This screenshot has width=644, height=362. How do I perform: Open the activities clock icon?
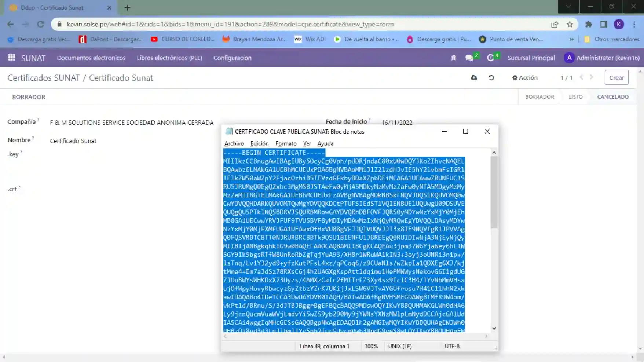point(490,58)
